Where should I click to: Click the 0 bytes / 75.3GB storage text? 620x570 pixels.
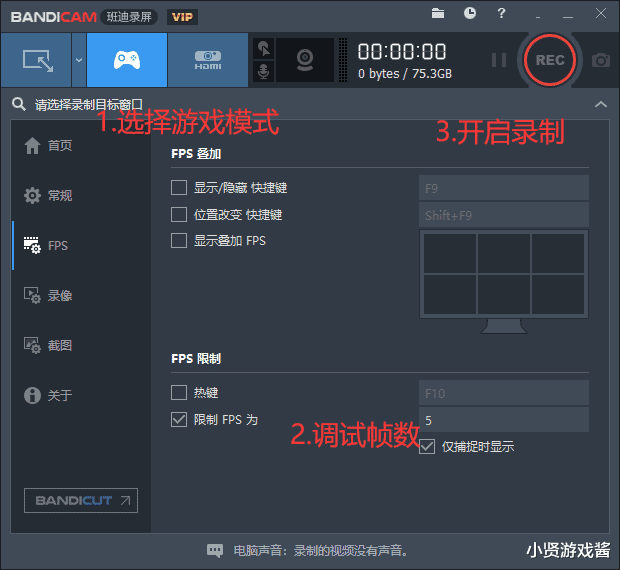(x=405, y=74)
